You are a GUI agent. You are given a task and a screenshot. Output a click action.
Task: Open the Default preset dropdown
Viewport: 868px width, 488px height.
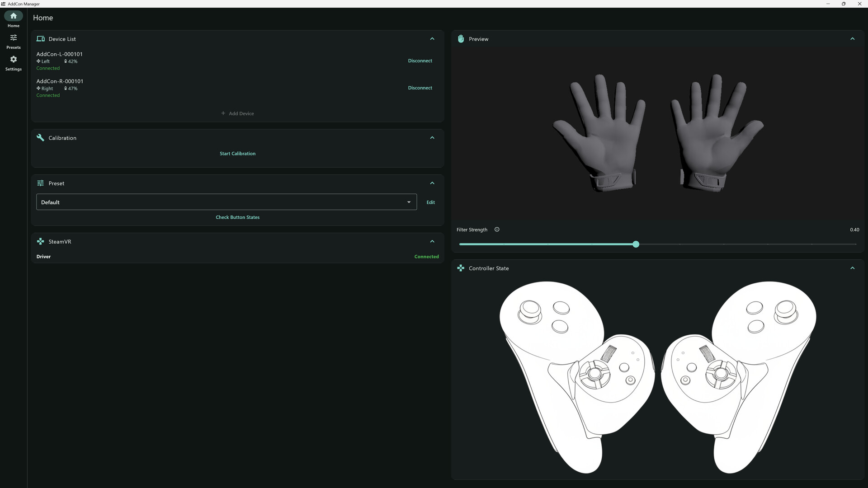(226, 202)
